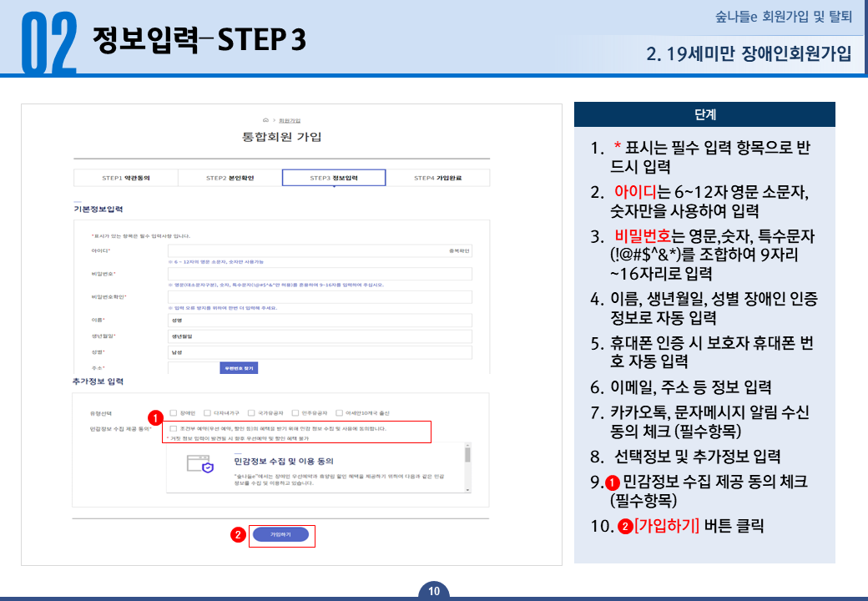Check the 국가유공자 checkbox

(250, 412)
